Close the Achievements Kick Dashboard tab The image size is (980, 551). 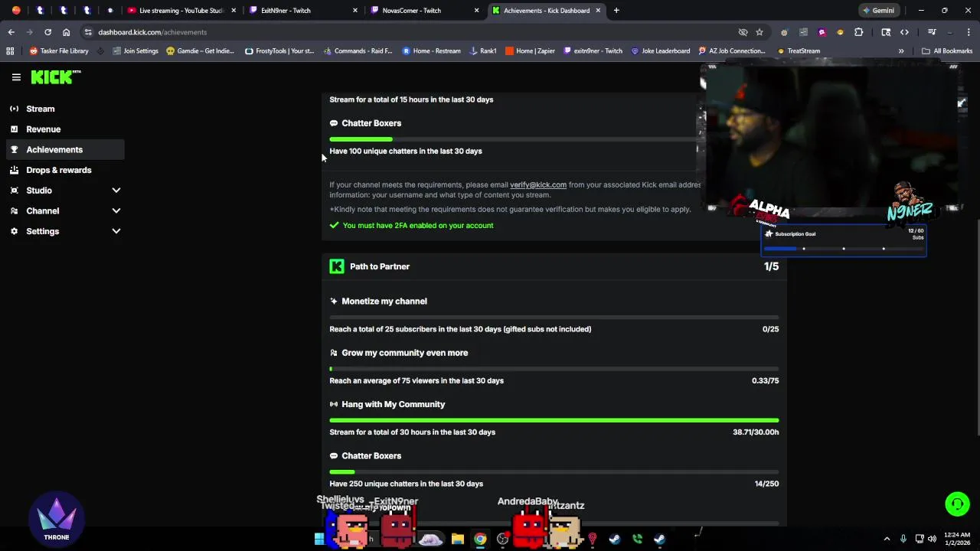(x=598, y=11)
